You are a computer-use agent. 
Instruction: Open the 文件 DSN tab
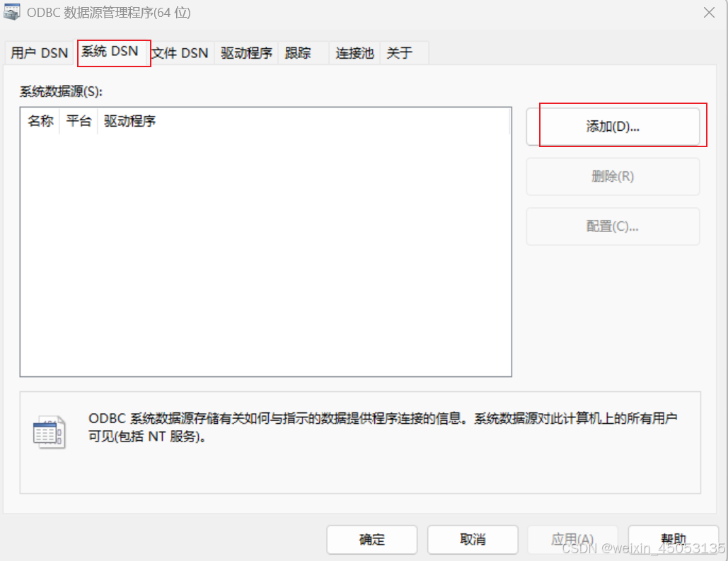click(x=180, y=53)
